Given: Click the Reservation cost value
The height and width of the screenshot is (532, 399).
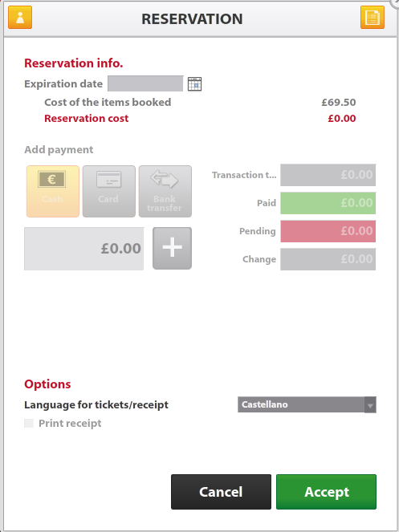Looking at the screenshot, I should pyautogui.click(x=342, y=119).
